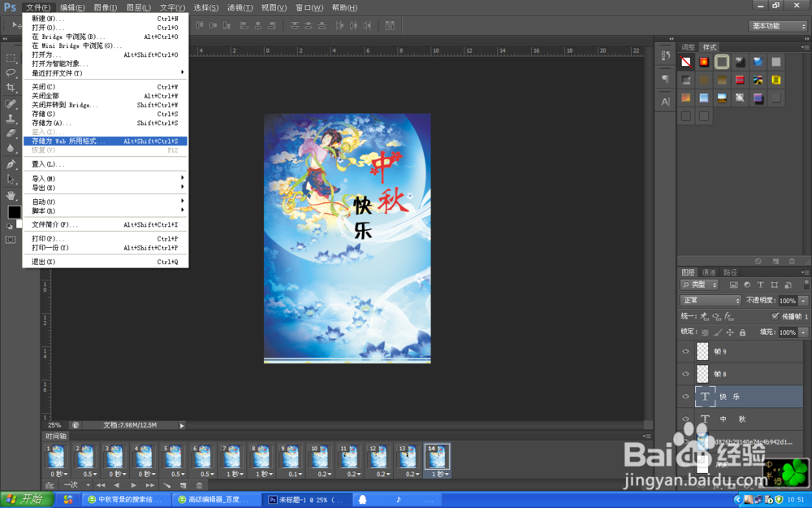The height and width of the screenshot is (508, 812).
Task: Apply the yellow glowing frame style preset
Action: (x=775, y=80)
